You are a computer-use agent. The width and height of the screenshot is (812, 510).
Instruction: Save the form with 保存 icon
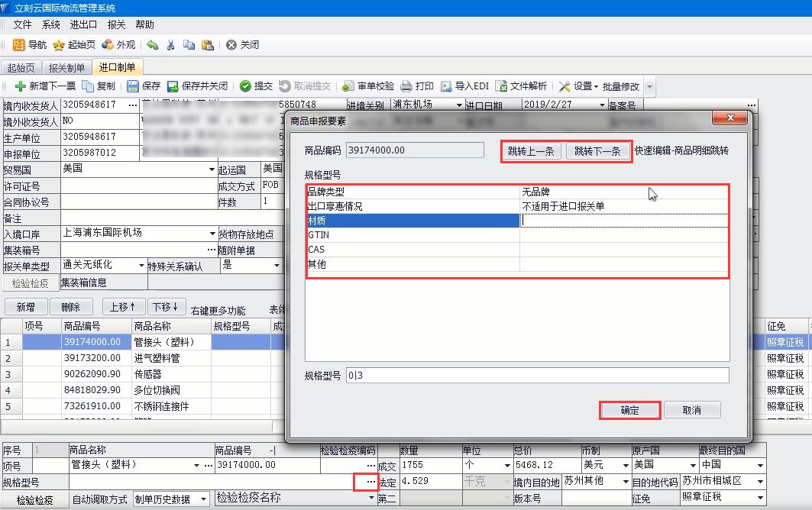point(133,86)
